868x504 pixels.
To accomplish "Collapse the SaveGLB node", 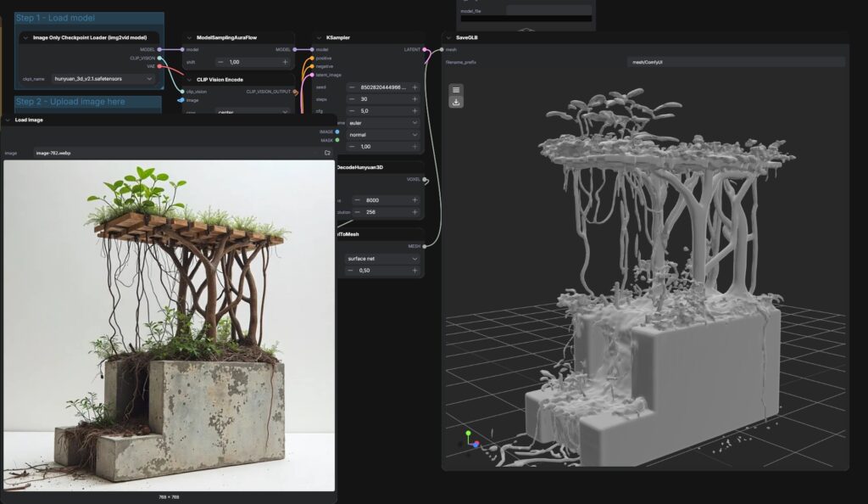I will pos(449,37).
